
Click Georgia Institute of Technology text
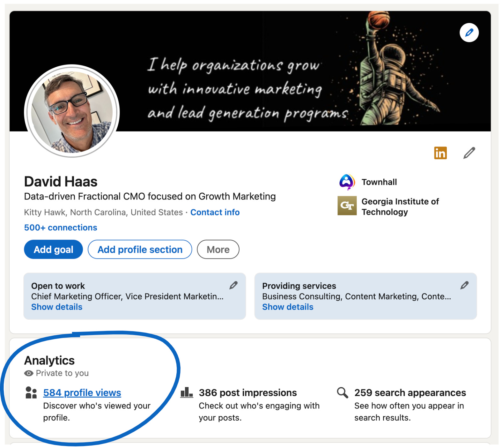coord(400,207)
